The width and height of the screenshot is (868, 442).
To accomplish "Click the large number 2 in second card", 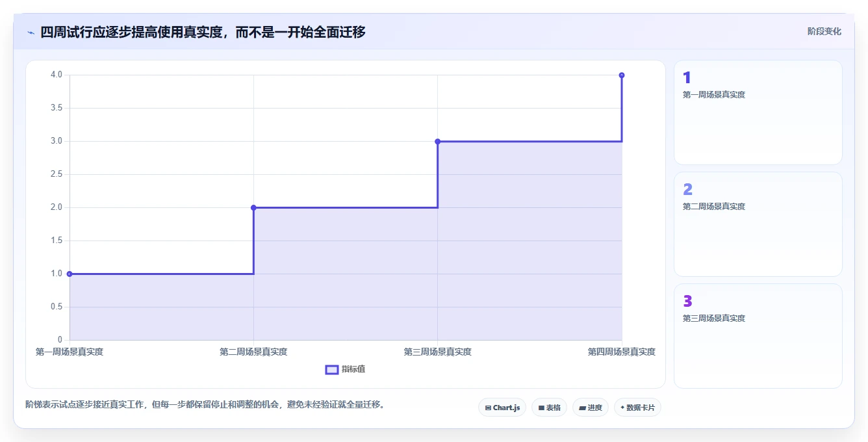I will (x=687, y=190).
